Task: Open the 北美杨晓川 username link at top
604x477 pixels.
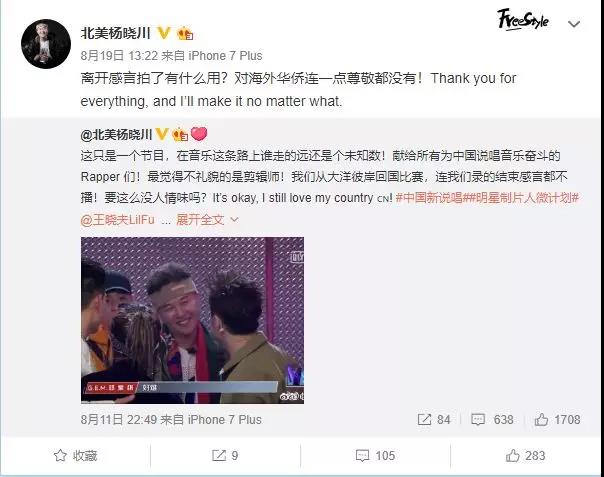Action: pos(116,33)
